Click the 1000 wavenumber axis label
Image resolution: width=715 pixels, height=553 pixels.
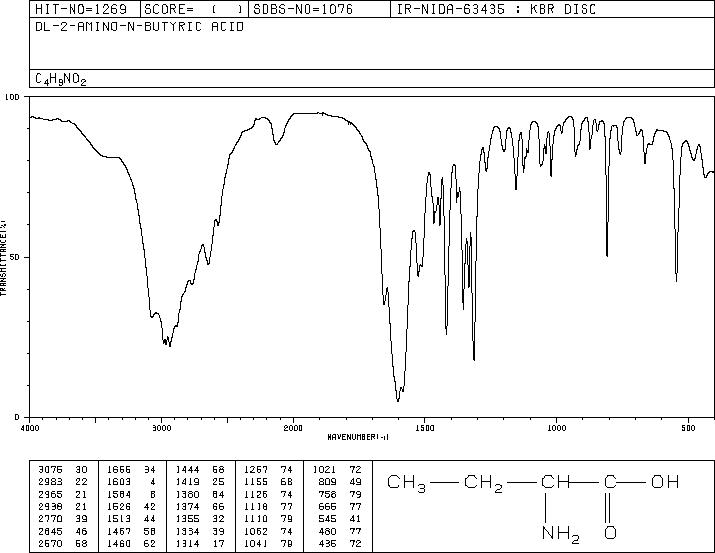point(556,428)
